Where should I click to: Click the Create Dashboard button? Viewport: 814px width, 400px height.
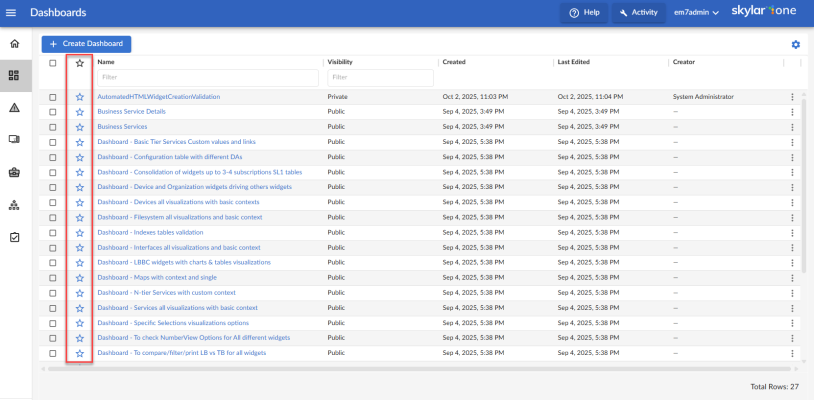(86, 44)
